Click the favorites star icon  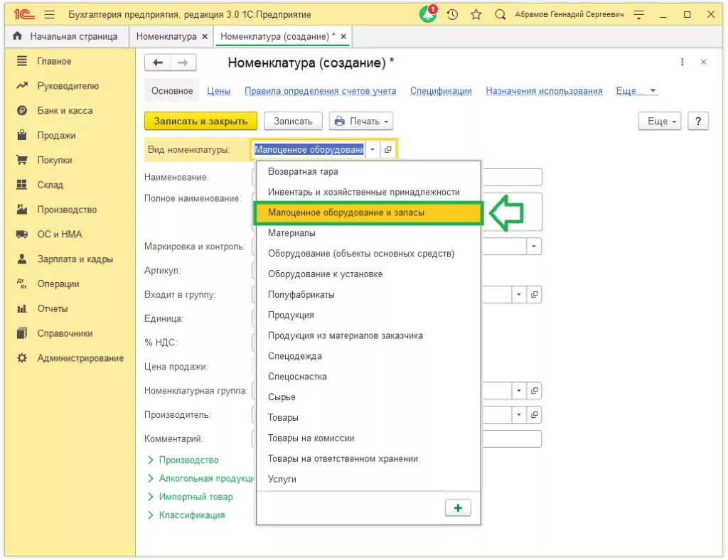click(x=476, y=15)
